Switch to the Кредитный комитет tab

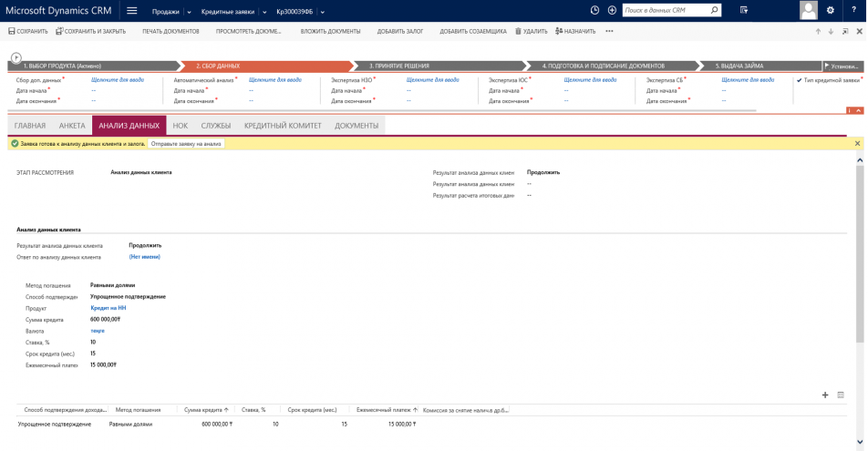pyautogui.click(x=283, y=126)
